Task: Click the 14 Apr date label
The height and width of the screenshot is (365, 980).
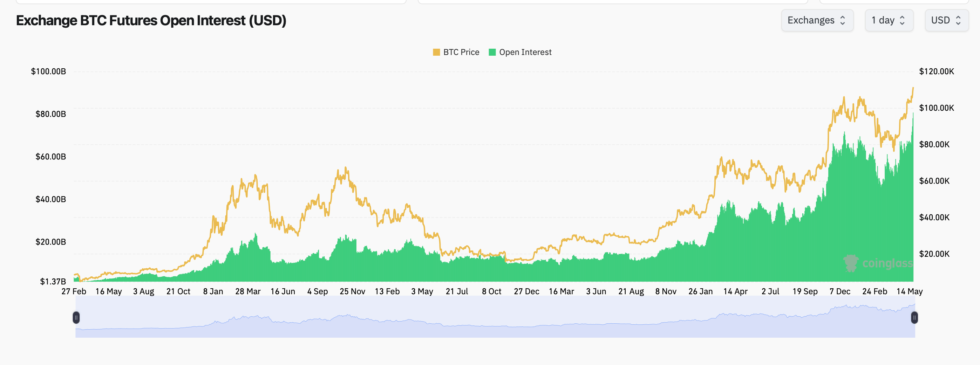Action: pyautogui.click(x=735, y=291)
